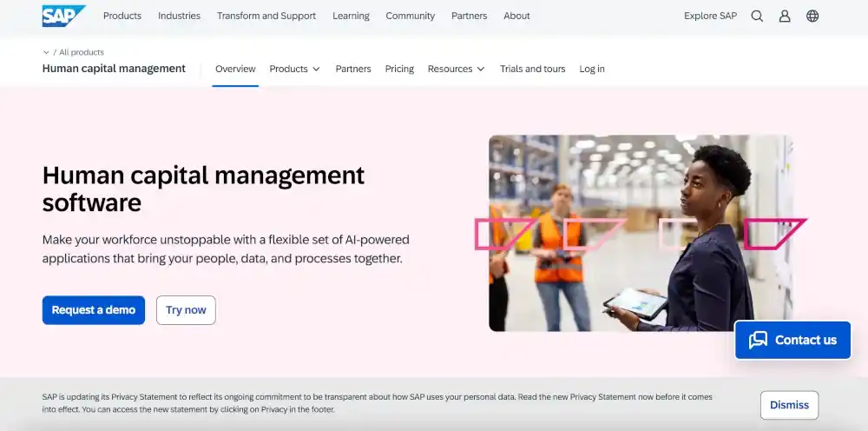Open the Industries menu
Screen dimensions: 868x431
(179, 16)
